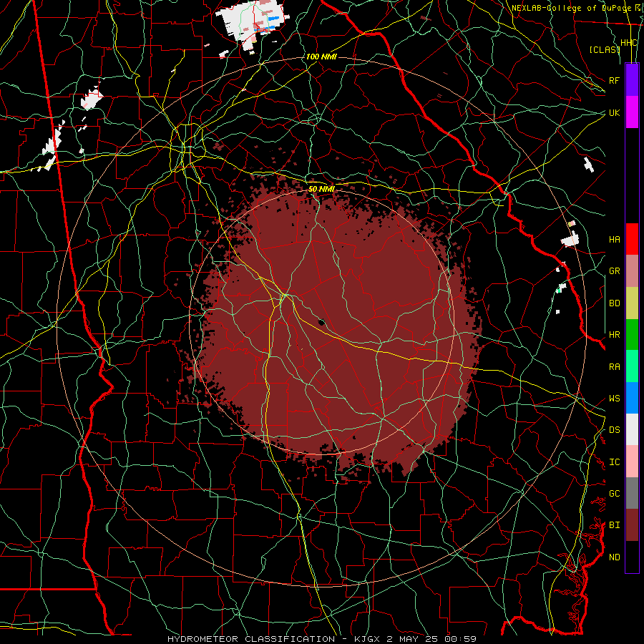Click the black ND legend swatch

pos(632,557)
